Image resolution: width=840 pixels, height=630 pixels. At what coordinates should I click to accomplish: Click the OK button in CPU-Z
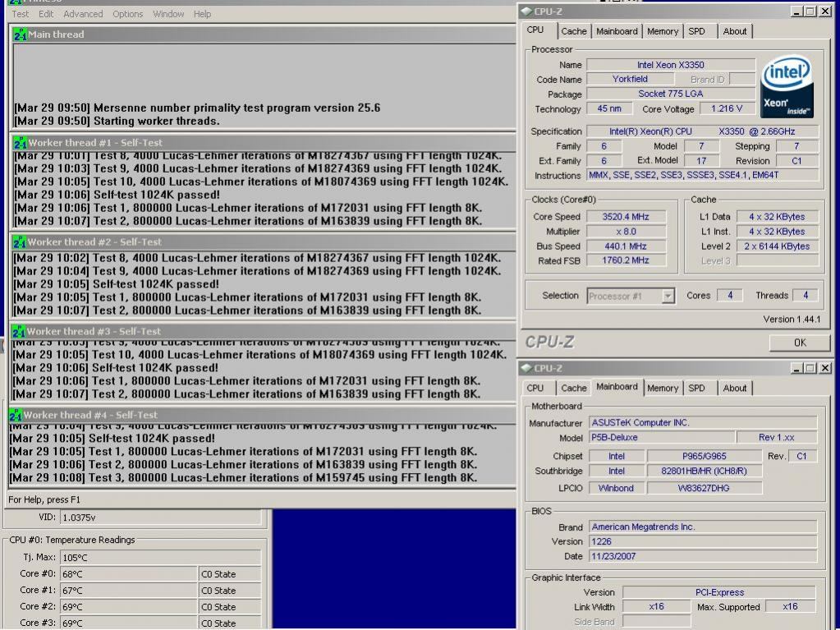[800, 343]
